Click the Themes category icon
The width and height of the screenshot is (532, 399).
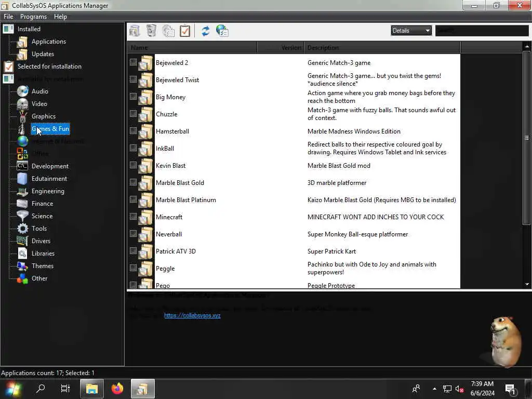click(22, 266)
